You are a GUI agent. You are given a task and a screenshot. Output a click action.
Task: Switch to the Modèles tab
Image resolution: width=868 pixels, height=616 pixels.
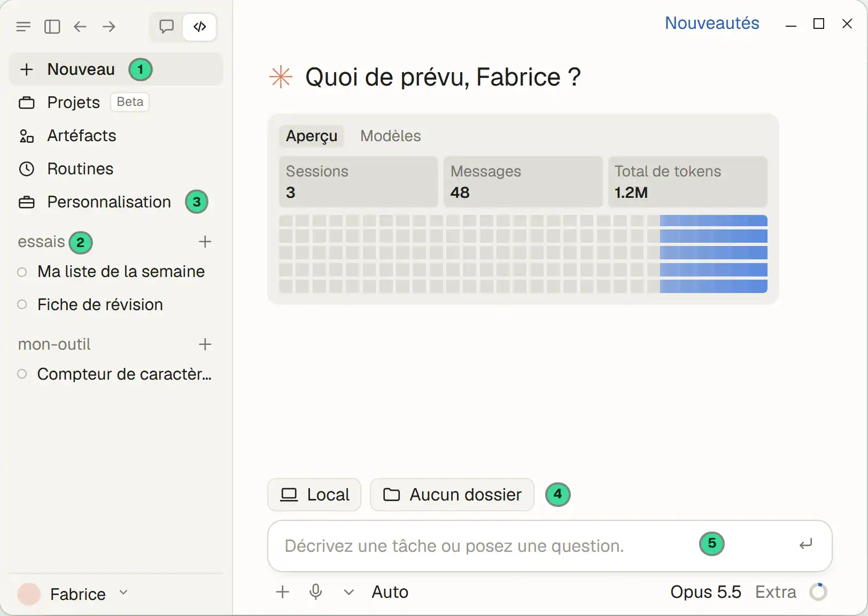click(391, 136)
